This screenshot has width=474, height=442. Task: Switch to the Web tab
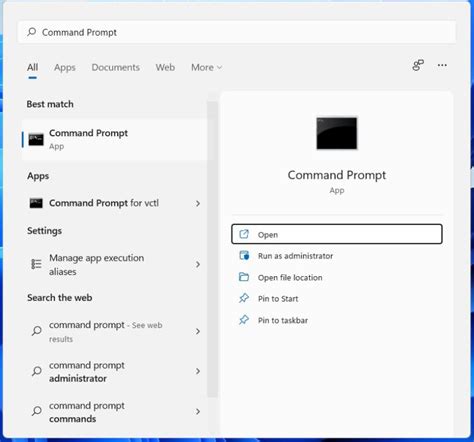click(x=165, y=67)
